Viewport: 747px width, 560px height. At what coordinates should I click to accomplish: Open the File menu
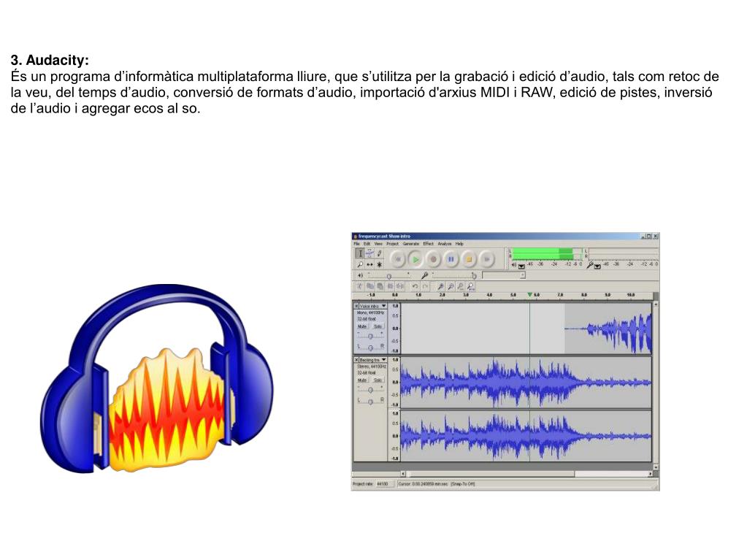[x=356, y=243]
